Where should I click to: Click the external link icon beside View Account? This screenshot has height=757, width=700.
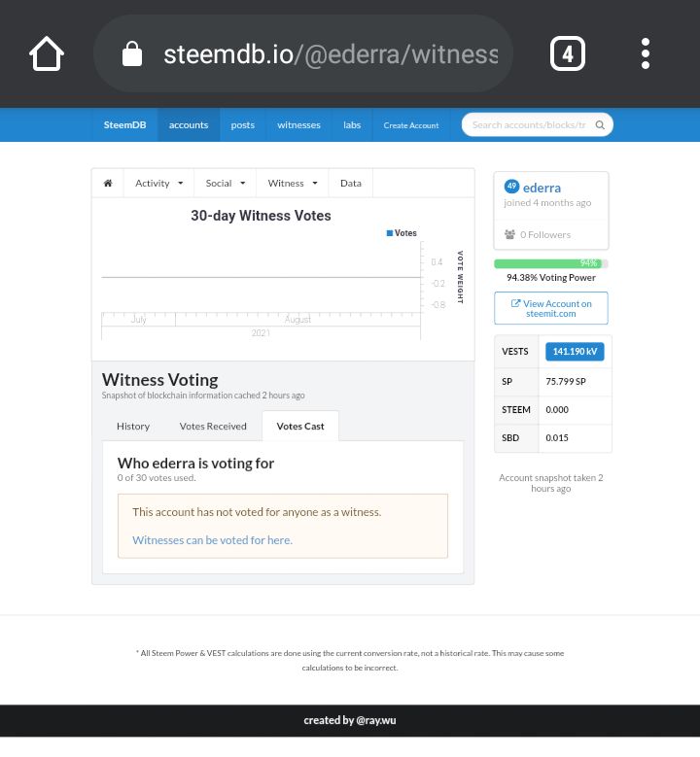515,303
